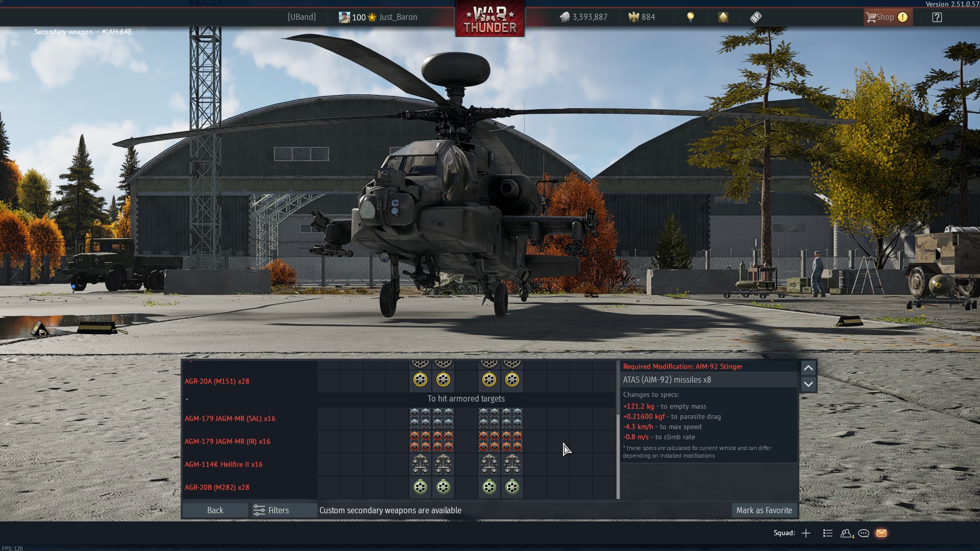Click the gold diamond warbond icon
The width and height of the screenshot is (980, 551).
tap(723, 17)
